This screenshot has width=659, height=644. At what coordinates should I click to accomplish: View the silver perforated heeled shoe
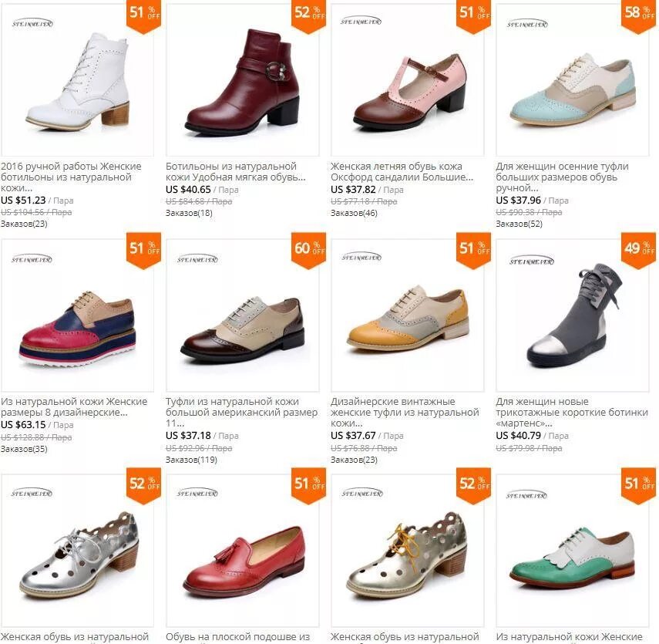[x=77, y=551]
